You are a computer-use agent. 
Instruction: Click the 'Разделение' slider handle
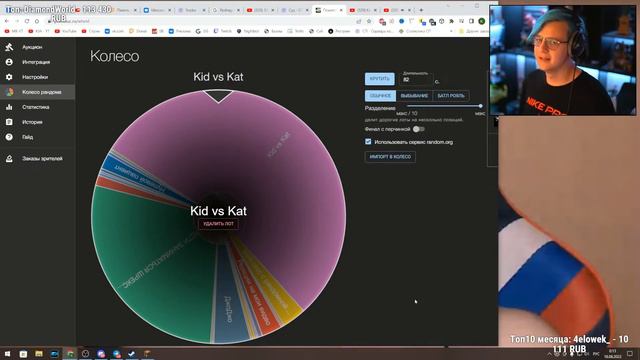[x=480, y=106]
